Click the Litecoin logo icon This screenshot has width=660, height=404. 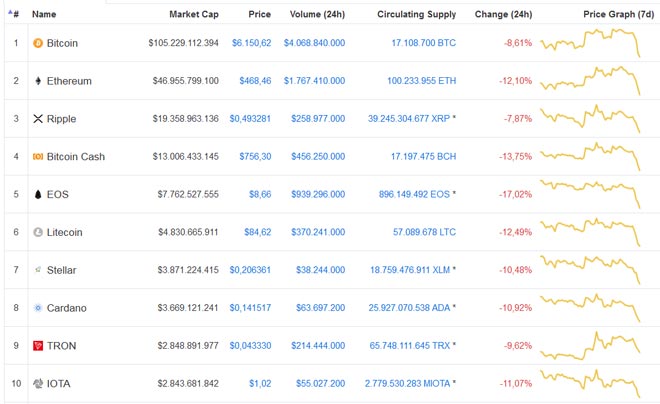(38, 232)
